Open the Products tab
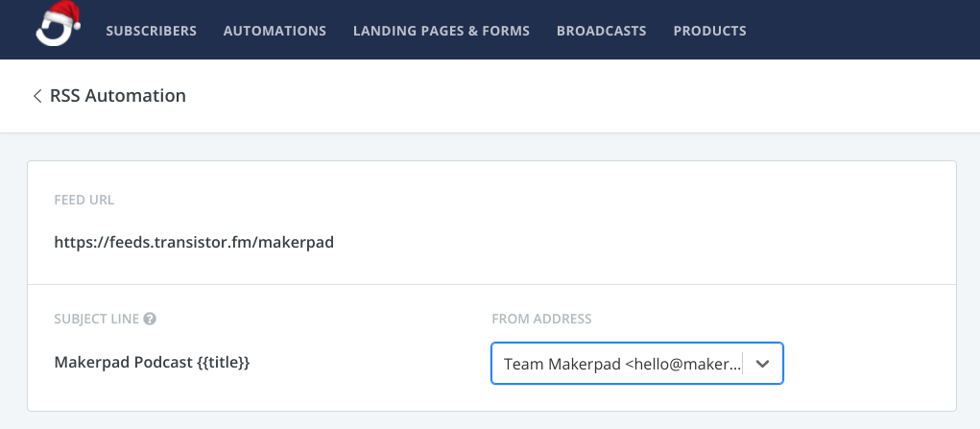 pyautogui.click(x=709, y=31)
